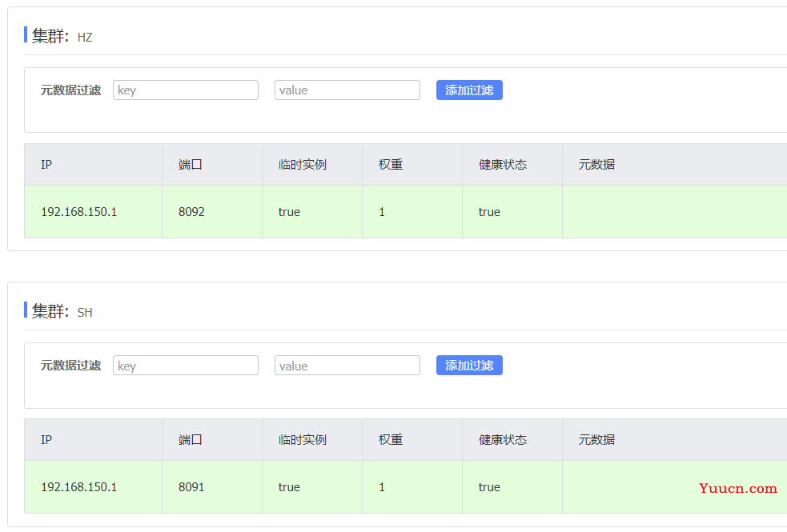Click 元数据过滤 label in SH cluster

pos(70,366)
